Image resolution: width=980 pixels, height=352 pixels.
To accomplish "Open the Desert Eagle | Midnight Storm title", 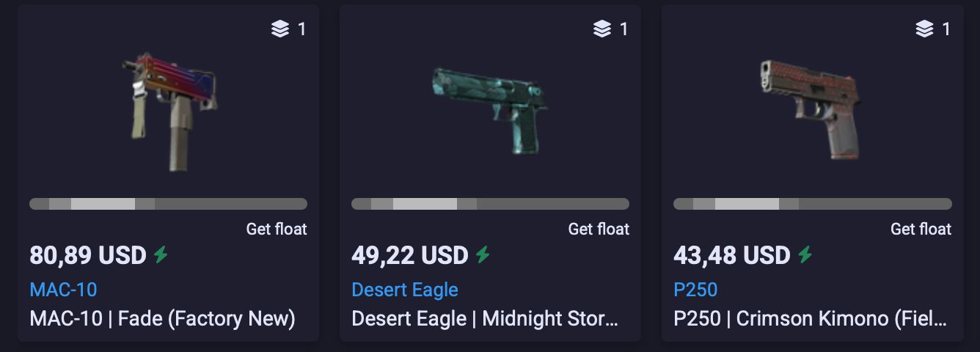I will [485, 319].
